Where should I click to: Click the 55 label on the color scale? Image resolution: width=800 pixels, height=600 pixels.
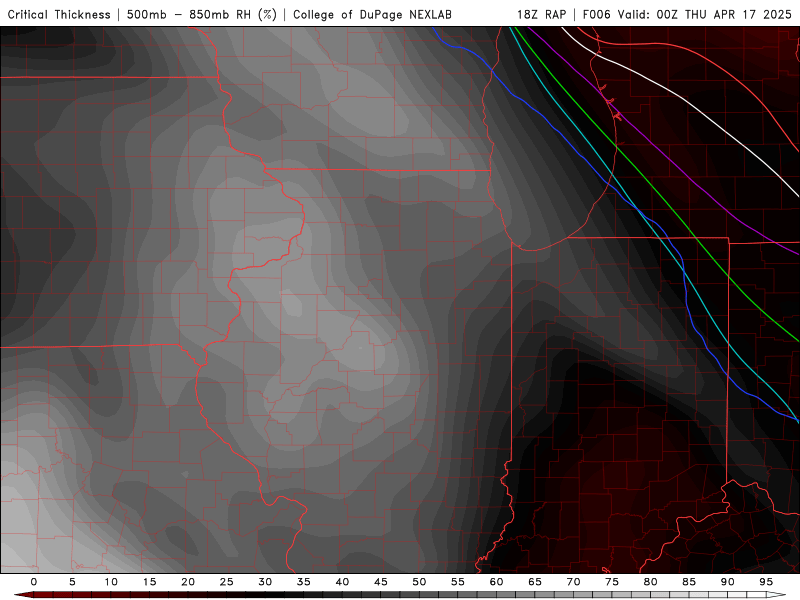(458, 582)
